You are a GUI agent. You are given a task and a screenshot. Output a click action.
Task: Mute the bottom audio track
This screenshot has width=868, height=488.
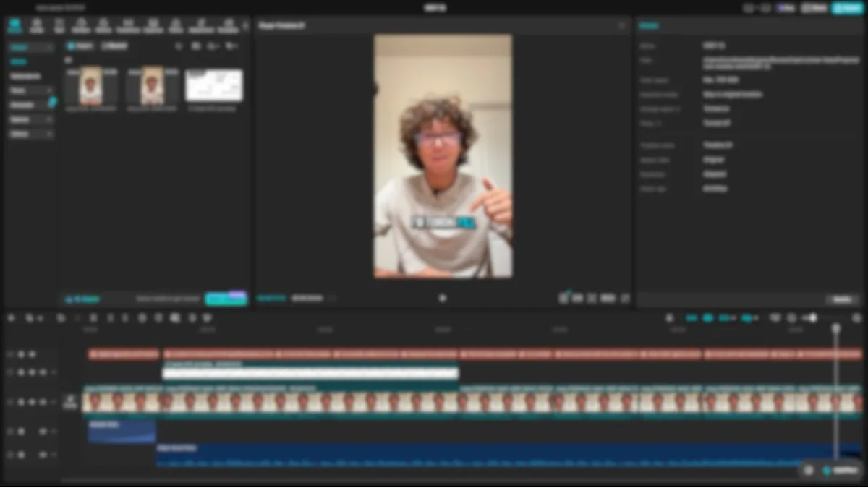coord(43,455)
